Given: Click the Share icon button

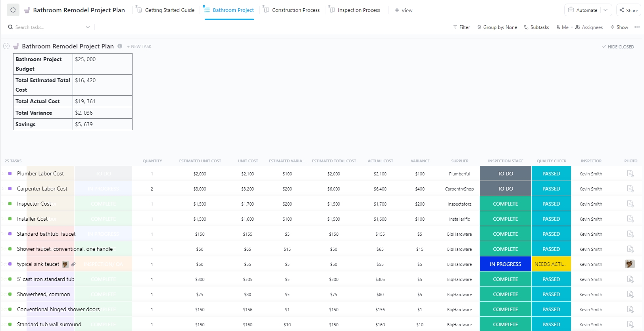Looking at the screenshot, I should click(622, 10).
